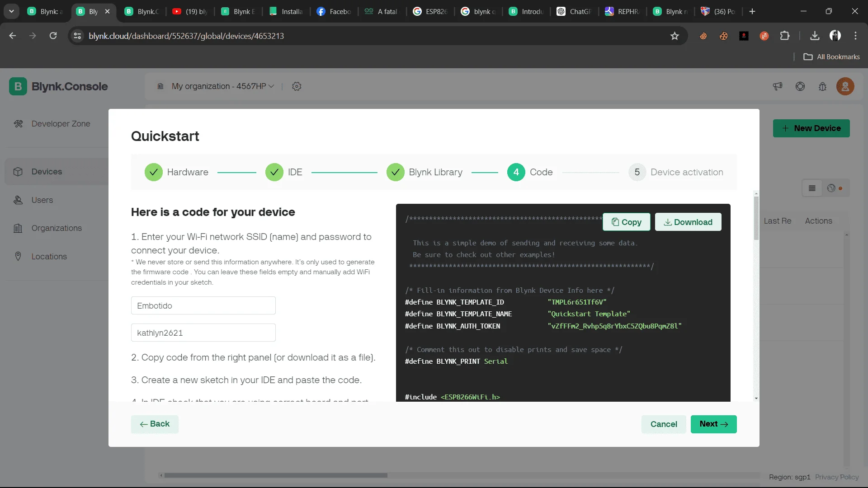Click the completed Blynk Library step checkmark
The width and height of the screenshot is (868, 488).
pyautogui.click(x=396, y=172)
